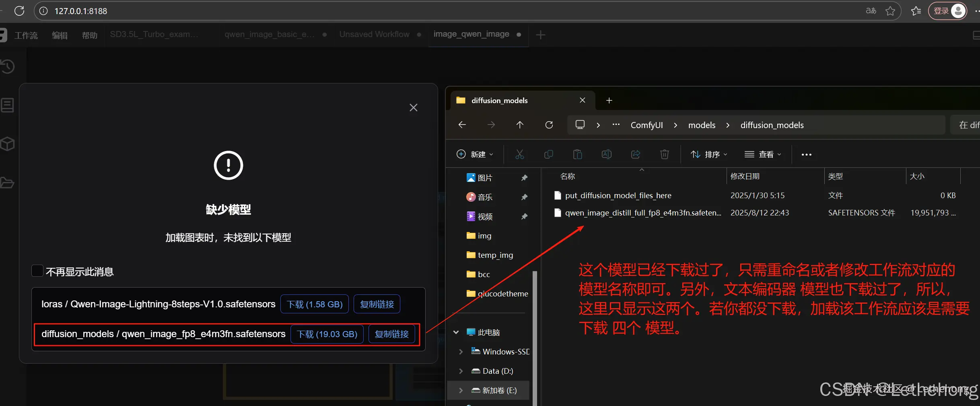Open the Explorer toolbar more options menu

point(807,154)
